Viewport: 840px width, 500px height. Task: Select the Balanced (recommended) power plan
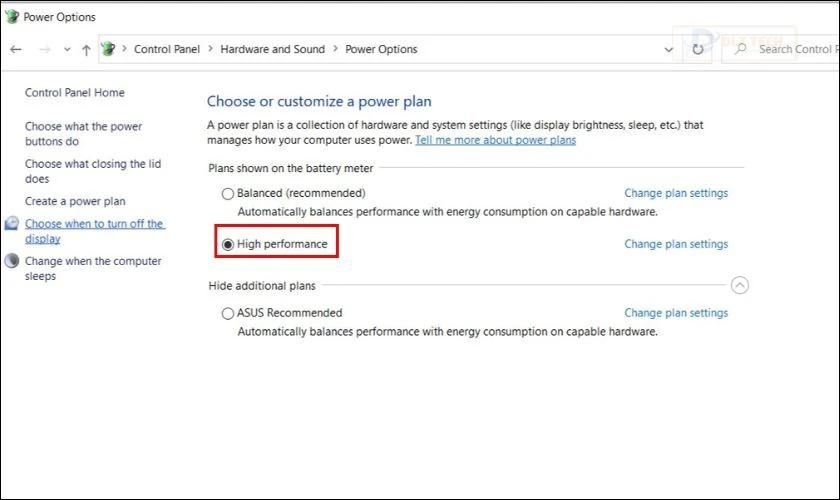pos(228,193)
